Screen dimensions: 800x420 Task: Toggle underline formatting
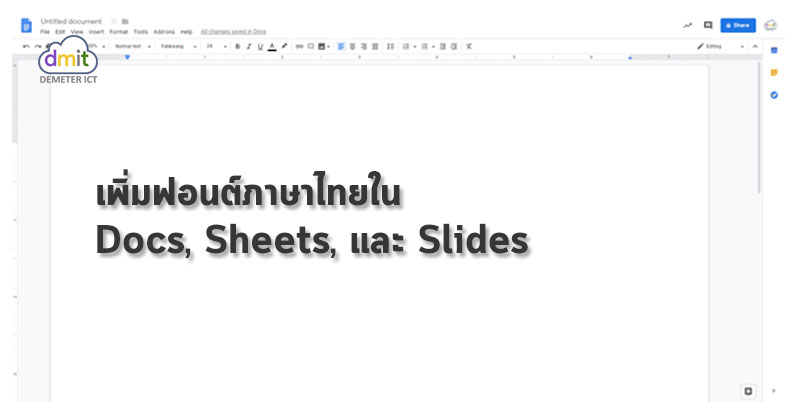click(260, 46)
